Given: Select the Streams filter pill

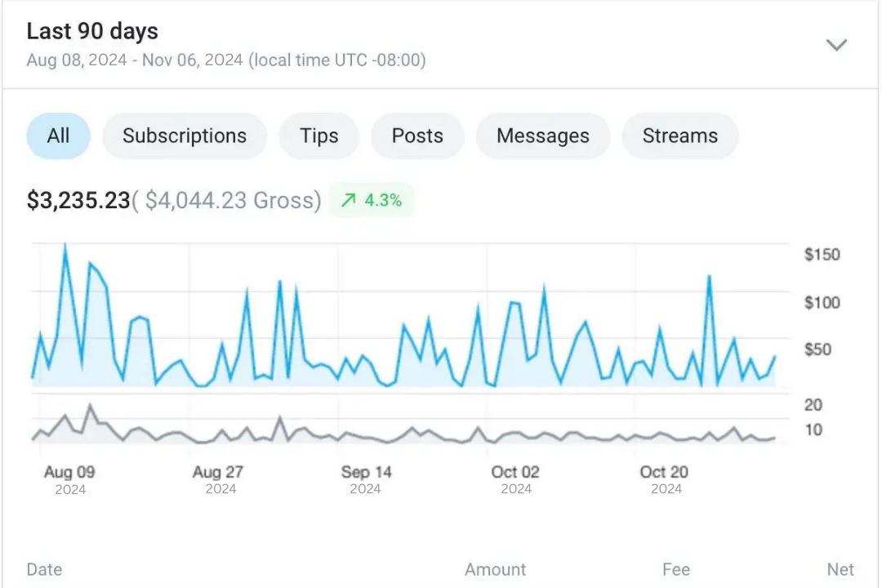Looking at the screenshot, I should coord(679,136).
